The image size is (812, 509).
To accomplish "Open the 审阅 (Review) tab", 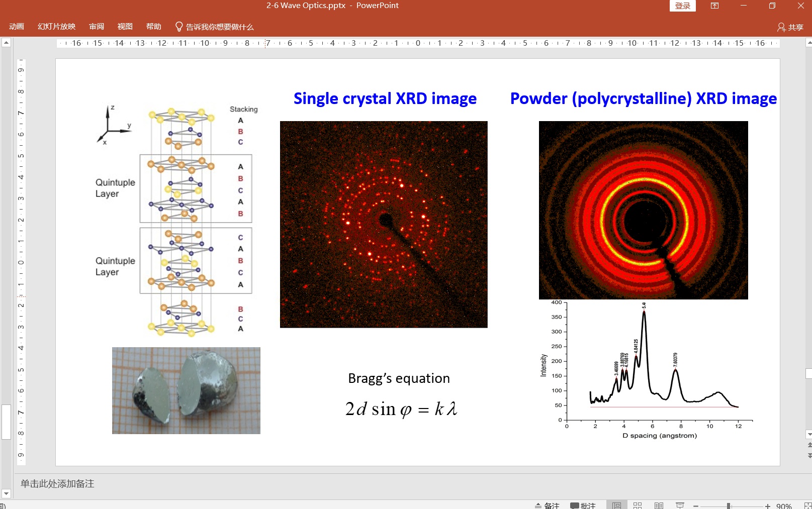I will pyautogui.click(x=97, y=27).
